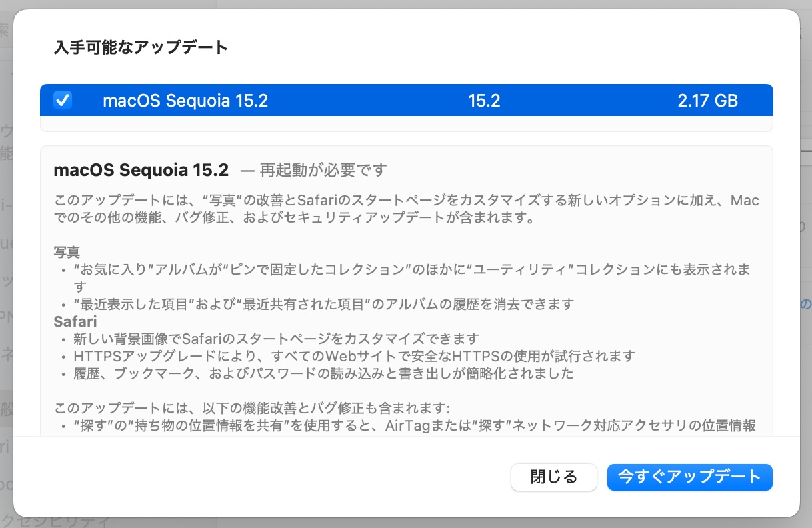The width and height of the screenshot is (812, 528).
Task: Select the macOS Sequoia 15.2 row name
Action: point(185,101)
